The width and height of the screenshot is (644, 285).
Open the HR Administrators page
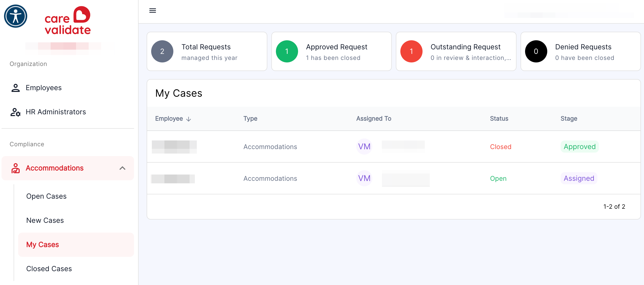[x=68, y=112]
